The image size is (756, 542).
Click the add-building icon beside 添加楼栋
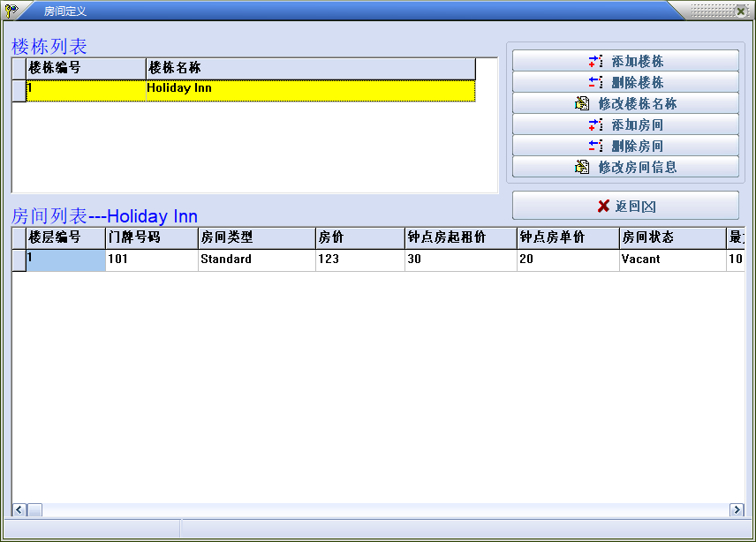click(595, 61)
